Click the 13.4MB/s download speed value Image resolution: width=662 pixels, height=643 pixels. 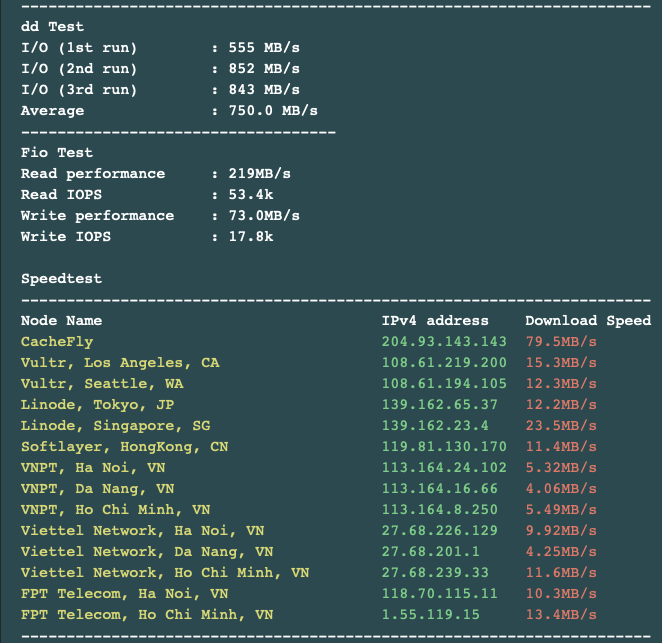tap(561, 615)
